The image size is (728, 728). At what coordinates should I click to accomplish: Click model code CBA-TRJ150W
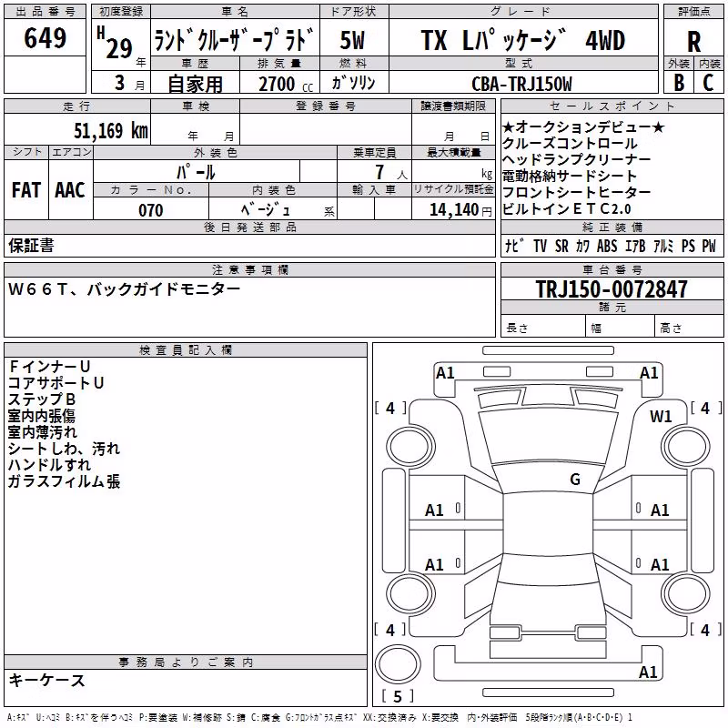coord(521,84)
